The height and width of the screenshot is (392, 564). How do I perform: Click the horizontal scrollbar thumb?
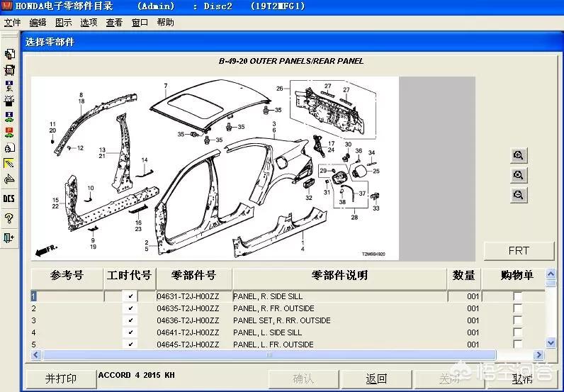coord(269,355)
